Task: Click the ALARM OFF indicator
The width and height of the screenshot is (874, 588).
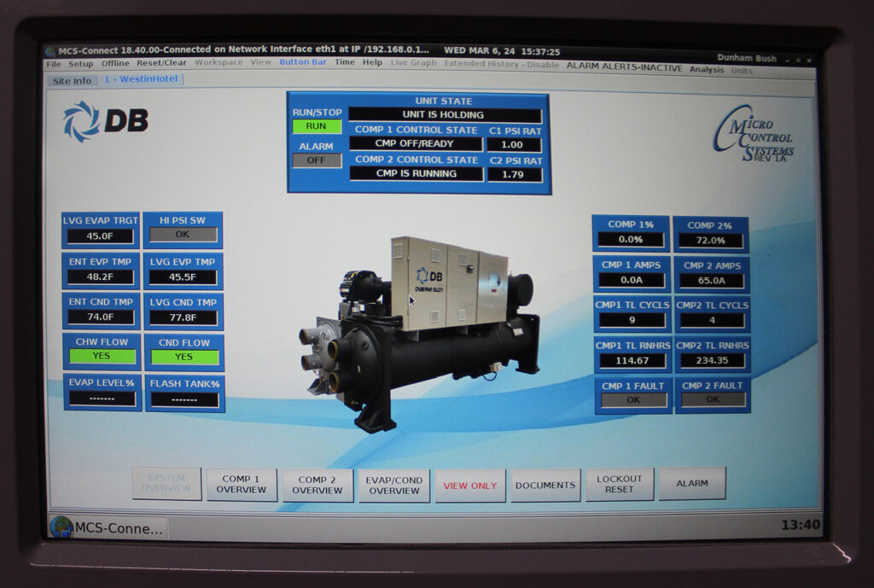Action: (316, 160)
